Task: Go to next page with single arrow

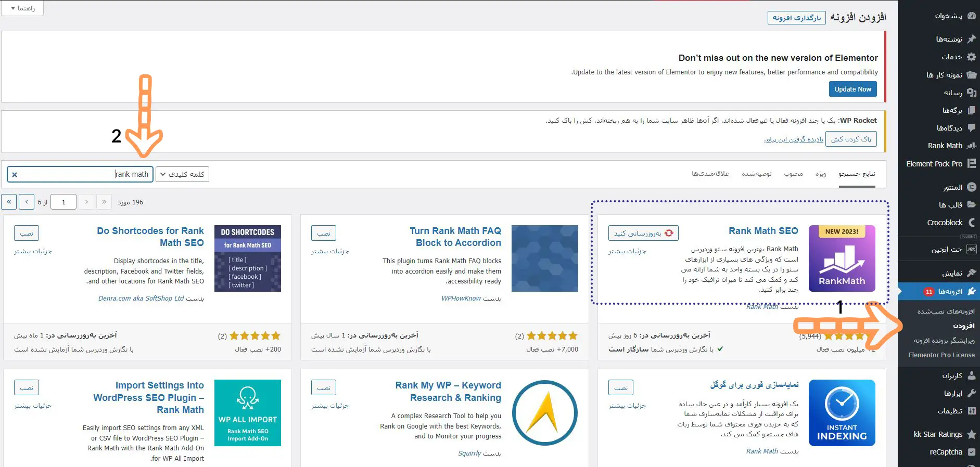Action: 27,202
